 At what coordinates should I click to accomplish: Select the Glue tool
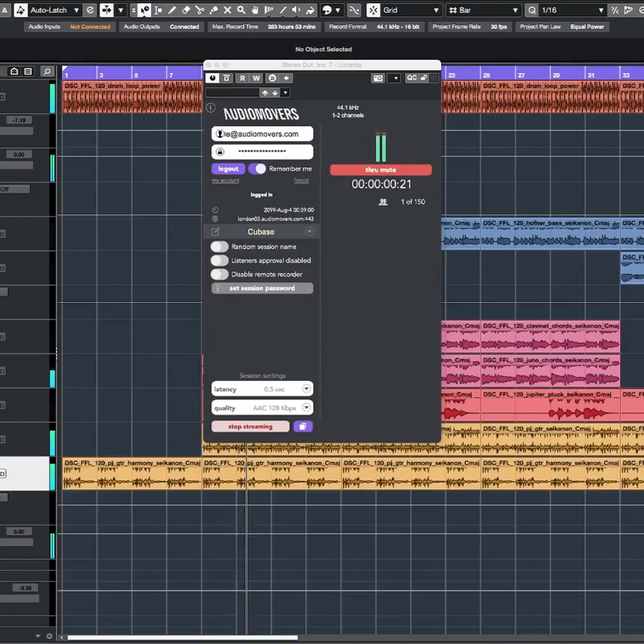pos(213,10)
